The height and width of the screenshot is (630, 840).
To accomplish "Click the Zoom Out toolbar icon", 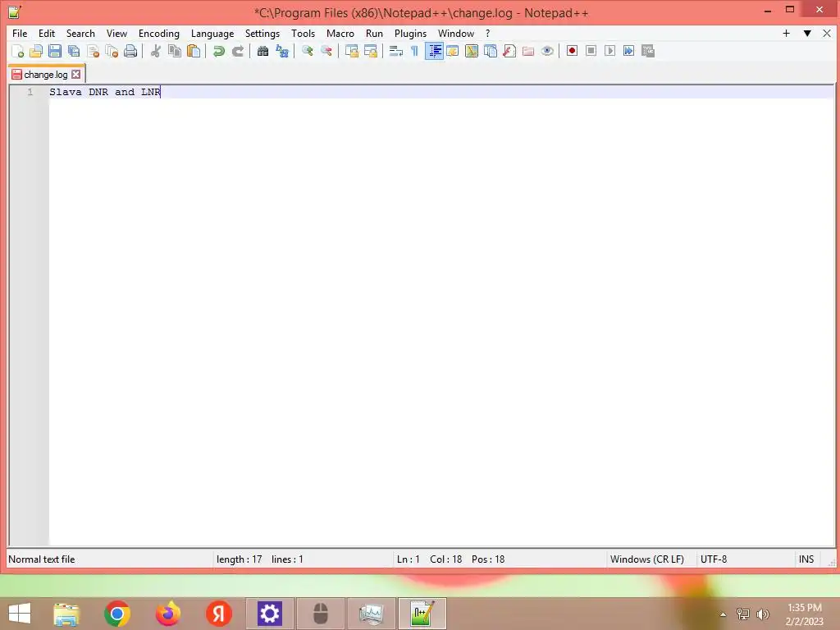I will point(326,52).
